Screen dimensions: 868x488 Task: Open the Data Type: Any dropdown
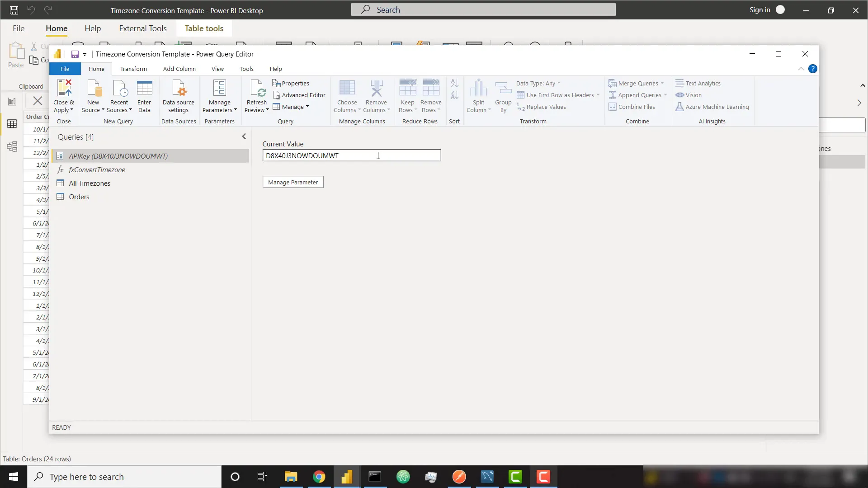coord(538,83)
